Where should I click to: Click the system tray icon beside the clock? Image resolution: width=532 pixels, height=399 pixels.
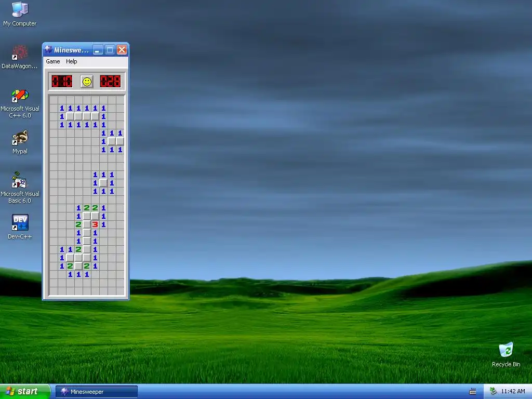tap(494, 391)
